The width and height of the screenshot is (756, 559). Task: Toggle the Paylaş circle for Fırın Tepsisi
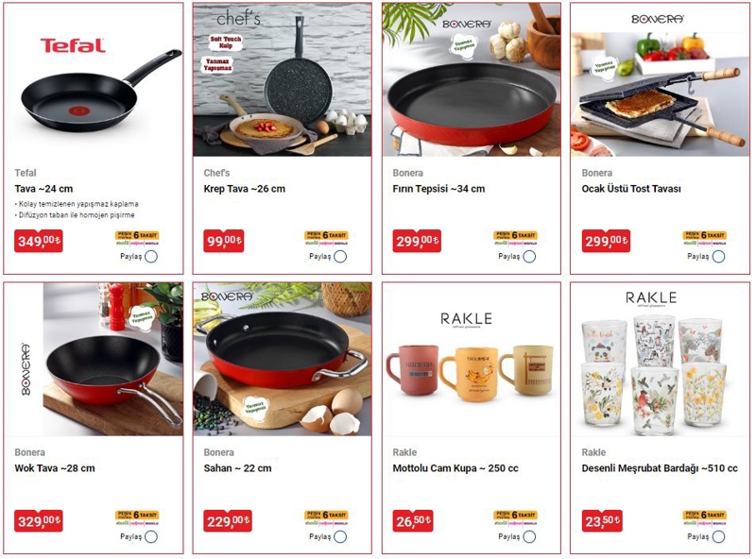pos(529,257)
